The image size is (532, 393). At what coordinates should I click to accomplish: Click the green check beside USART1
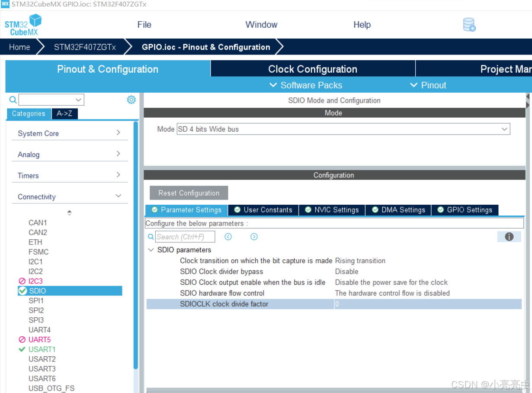tap(22, 349)
